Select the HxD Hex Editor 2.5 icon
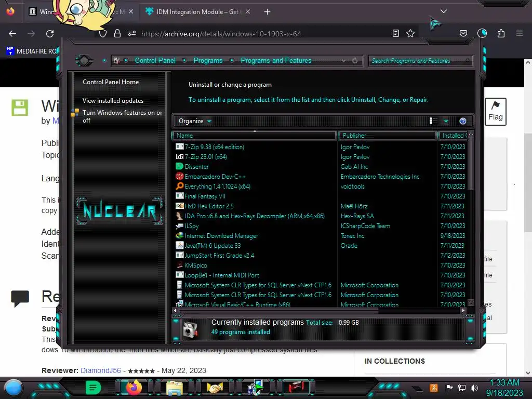The image size is (532, 399). click(179, 206)
